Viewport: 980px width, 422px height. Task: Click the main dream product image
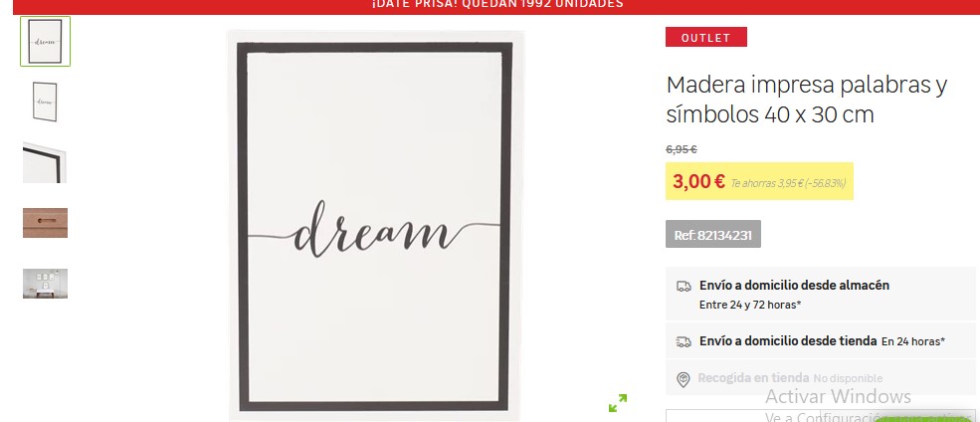pyautogui.click(x=375, y=226)
